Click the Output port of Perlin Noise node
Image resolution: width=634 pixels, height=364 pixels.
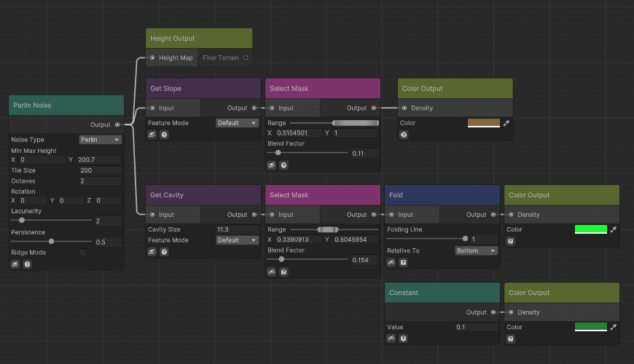click(117, 124)
